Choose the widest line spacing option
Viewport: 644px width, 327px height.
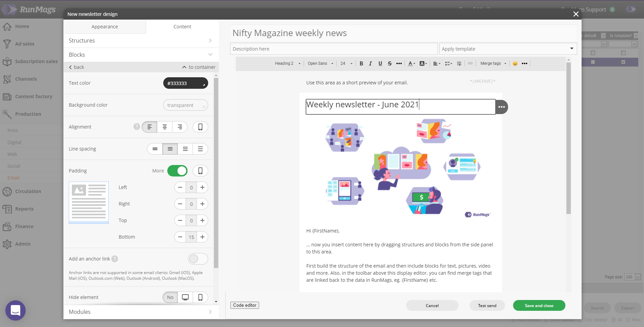[200, 149]
